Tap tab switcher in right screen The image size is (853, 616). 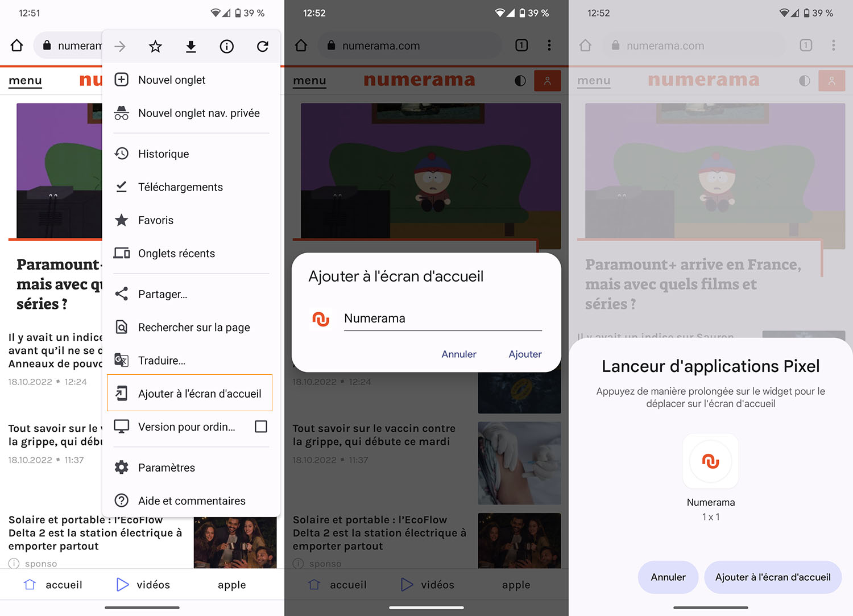point(806,46)
